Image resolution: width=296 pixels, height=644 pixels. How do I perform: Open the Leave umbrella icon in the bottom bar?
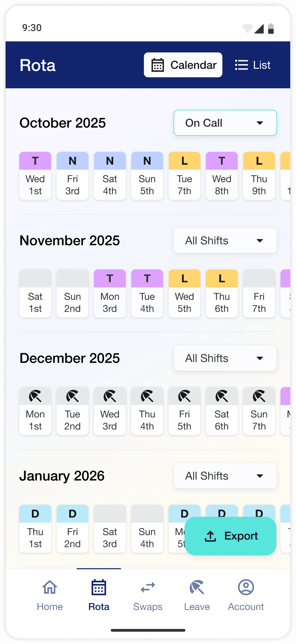coord(197,587)
